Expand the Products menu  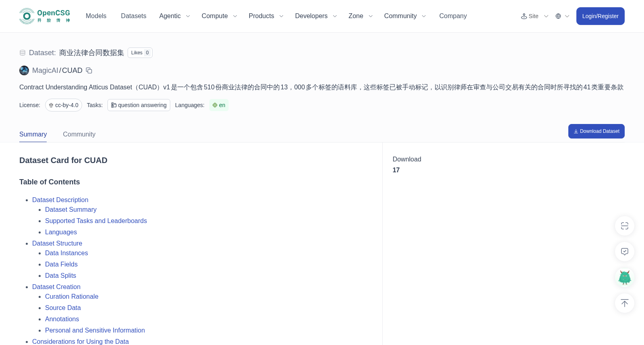coord(266,16)
